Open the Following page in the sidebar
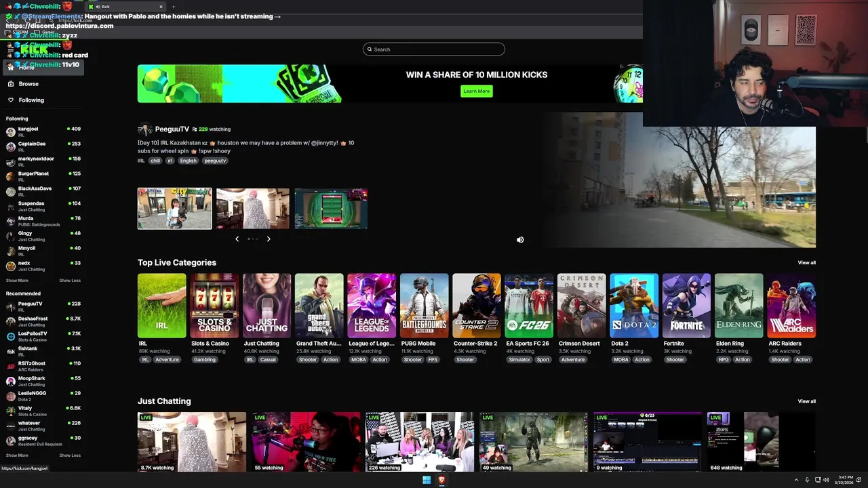The width and height of the screenshot is (868, 488). pyautogui.click(x=31, y=100)
